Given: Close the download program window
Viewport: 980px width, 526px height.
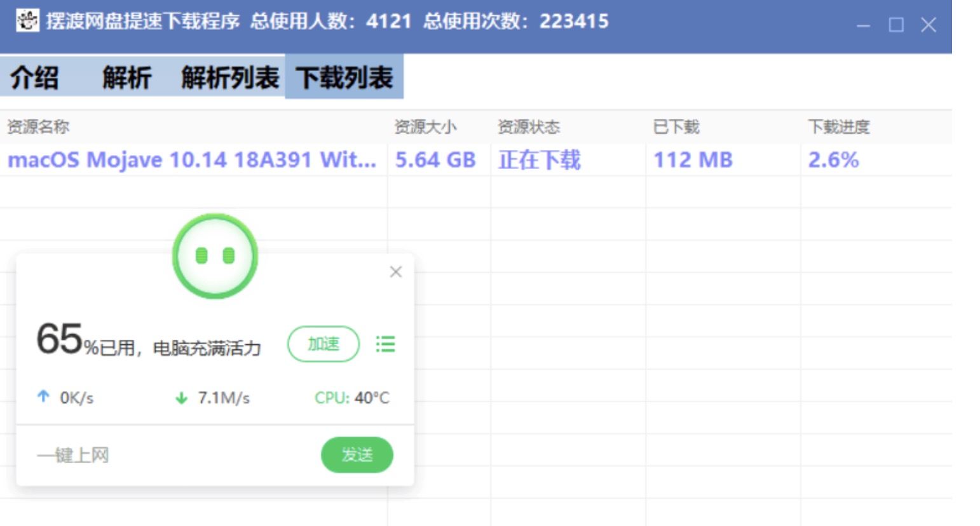Looking at the screenshot, I should click(929, 25).
